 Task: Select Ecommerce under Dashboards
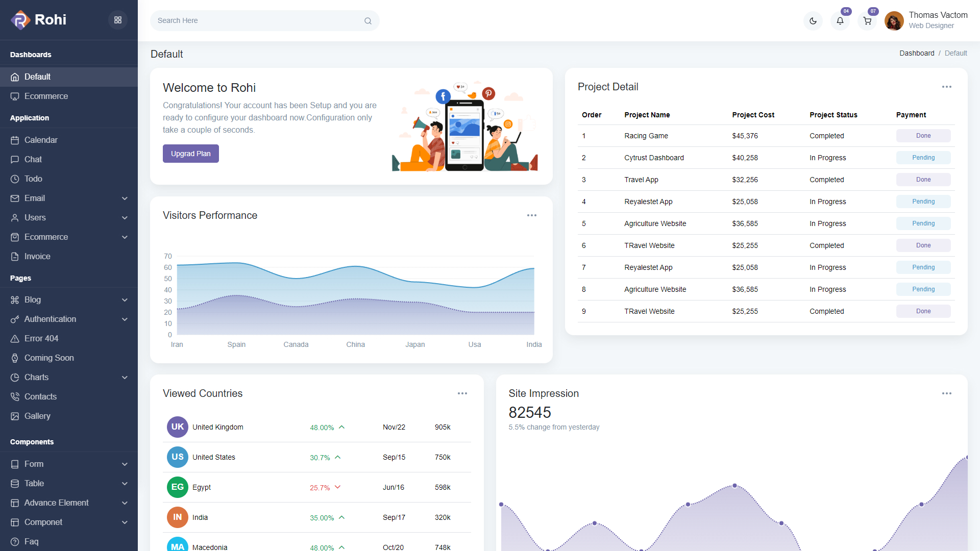click(x=46, y=96)
